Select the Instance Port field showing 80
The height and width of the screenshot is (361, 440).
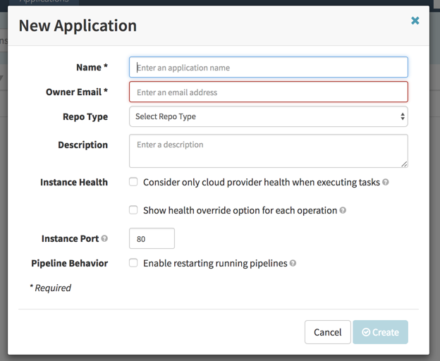[x=152, y=238]
